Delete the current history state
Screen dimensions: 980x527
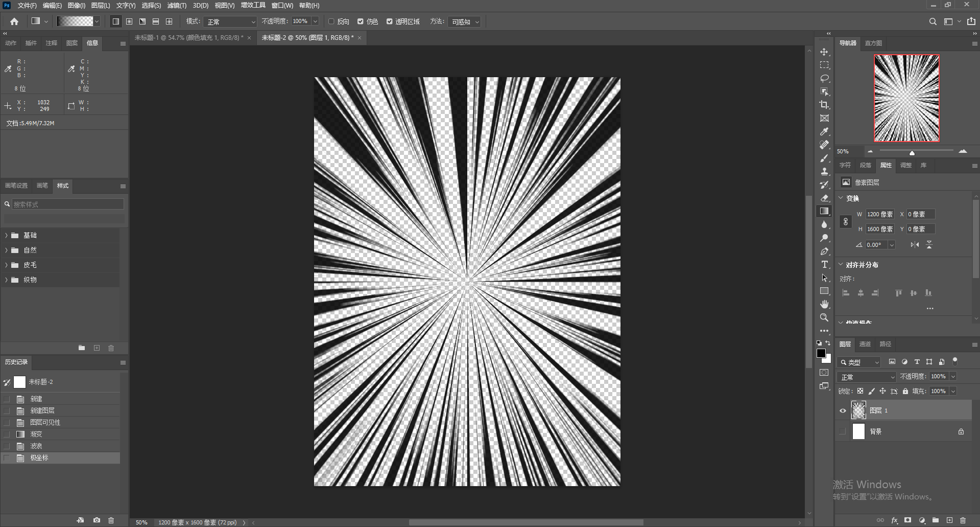pyautogui.click(x=111, y=520)
